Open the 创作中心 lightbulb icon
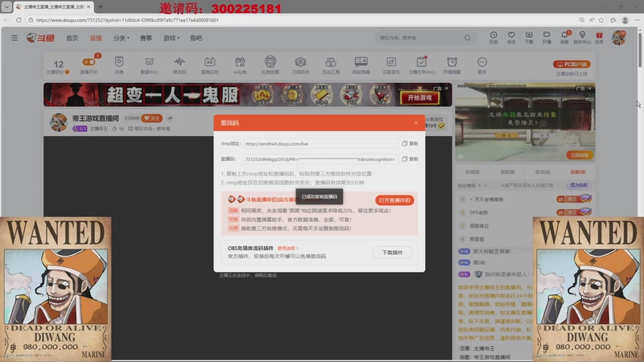Image resolution: width=644 pixels, height=362 pixels. click(x=582, y=37)
